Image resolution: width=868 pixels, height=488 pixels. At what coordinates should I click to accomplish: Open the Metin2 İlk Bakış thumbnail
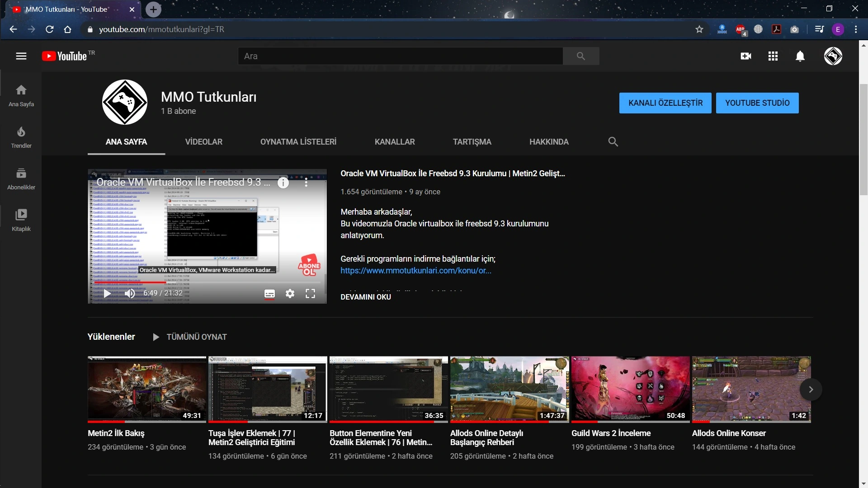[147, 389]
